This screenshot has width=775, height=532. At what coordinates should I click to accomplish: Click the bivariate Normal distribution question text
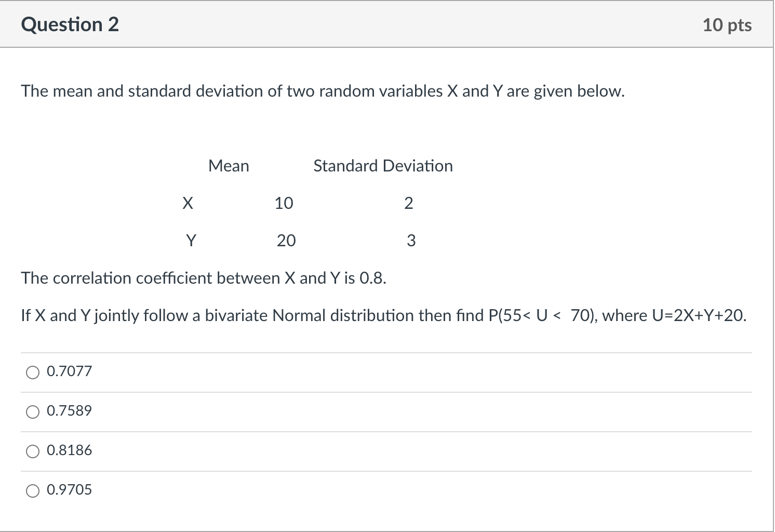[383, 315]
